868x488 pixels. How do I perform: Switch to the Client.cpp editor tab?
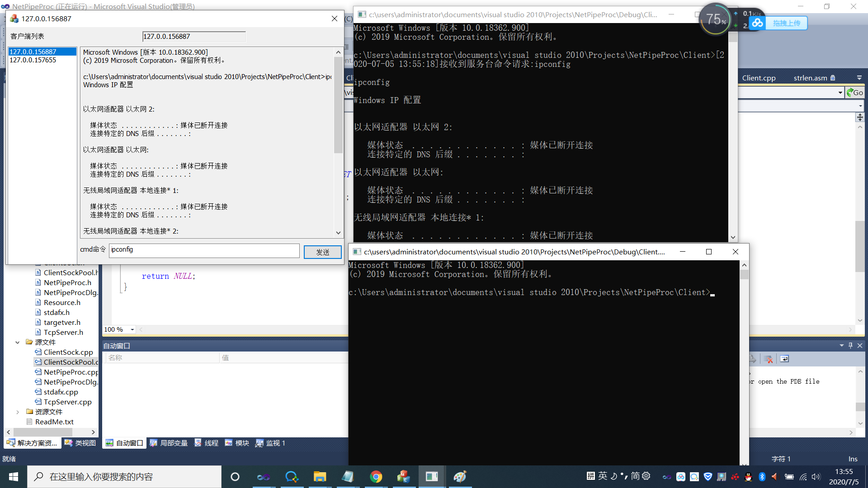coord(759,78)
